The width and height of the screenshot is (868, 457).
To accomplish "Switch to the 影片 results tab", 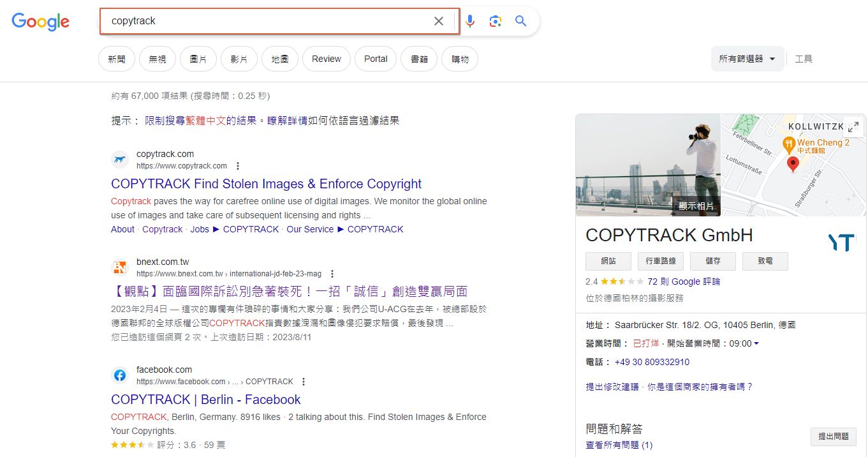I will pyautogui.click(x=239, y=59).
